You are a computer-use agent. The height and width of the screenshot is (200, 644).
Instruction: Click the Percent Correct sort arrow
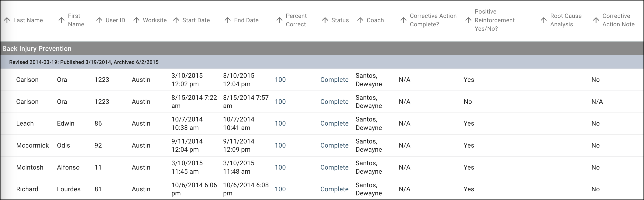coord(279,20)
